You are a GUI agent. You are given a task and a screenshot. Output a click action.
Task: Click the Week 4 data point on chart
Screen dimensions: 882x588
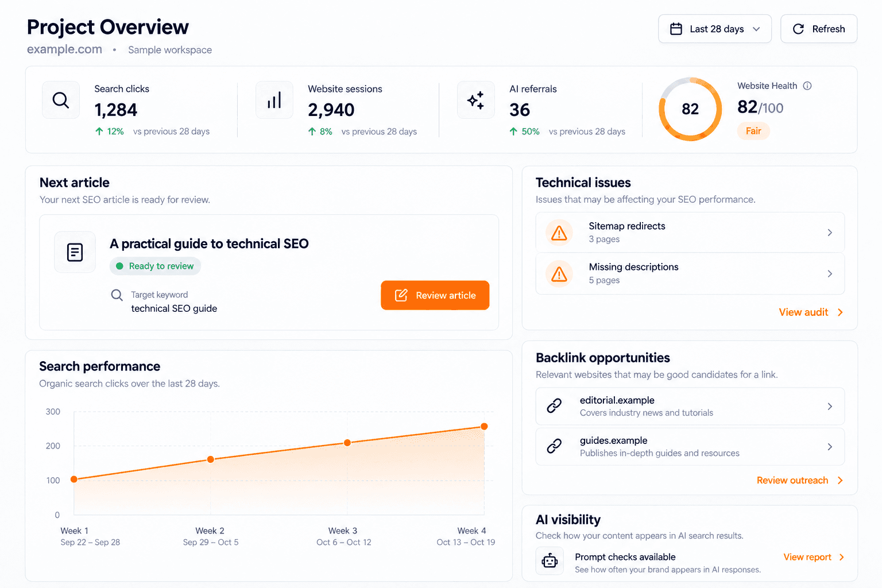click(x=484, y=427)
